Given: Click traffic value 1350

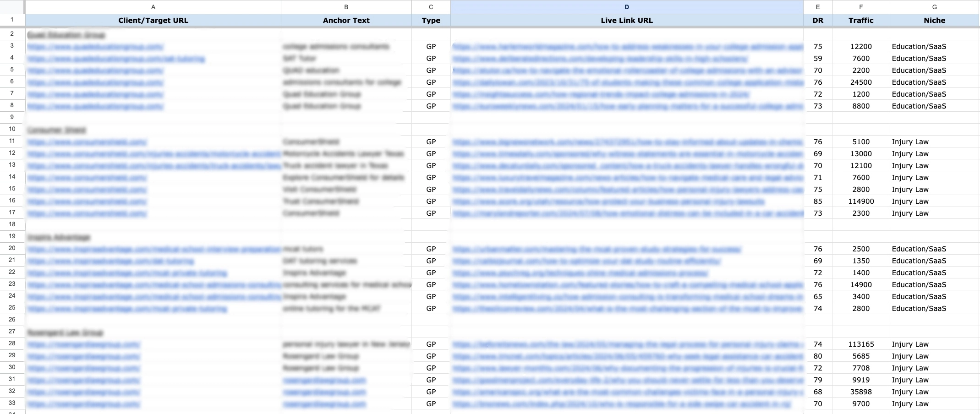Looking at the screenshot, I should 861,261.
